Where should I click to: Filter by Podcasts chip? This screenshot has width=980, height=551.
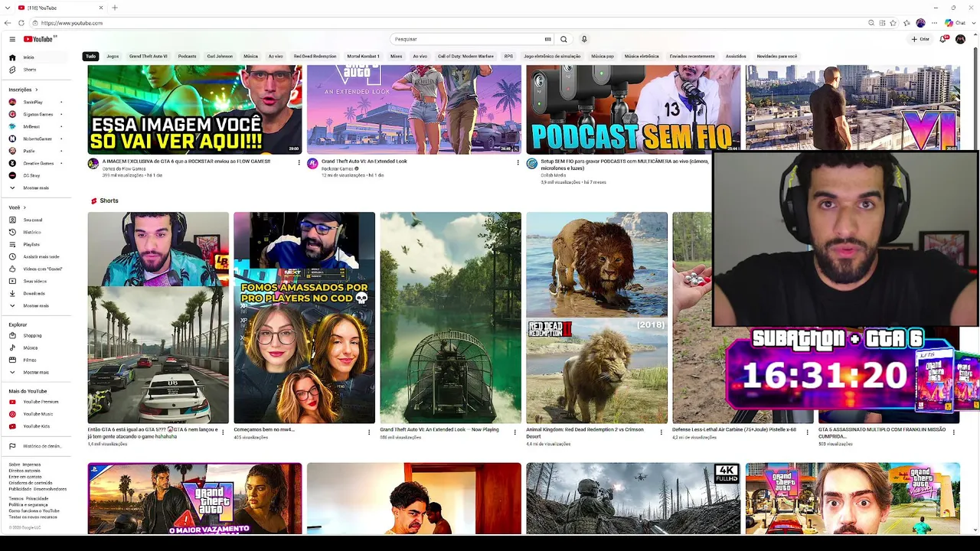[187, 56]
